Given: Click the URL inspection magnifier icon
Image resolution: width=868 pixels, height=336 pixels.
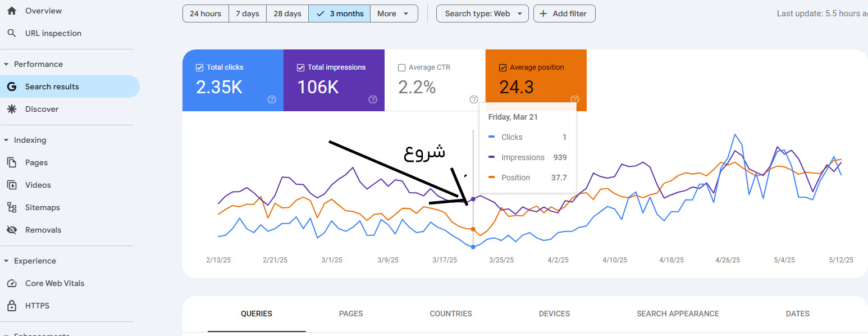Looking at the screenshot, I should tap(11, 33).
